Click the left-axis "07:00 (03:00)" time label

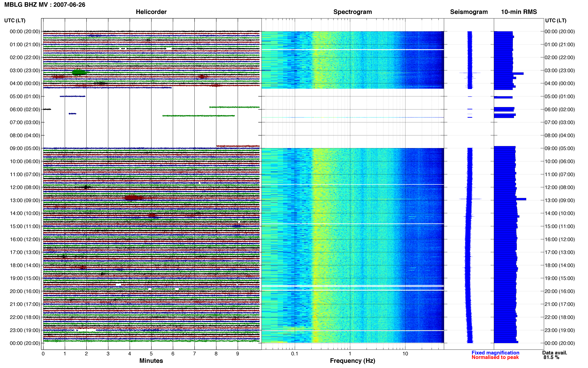[x=25, y=122]
